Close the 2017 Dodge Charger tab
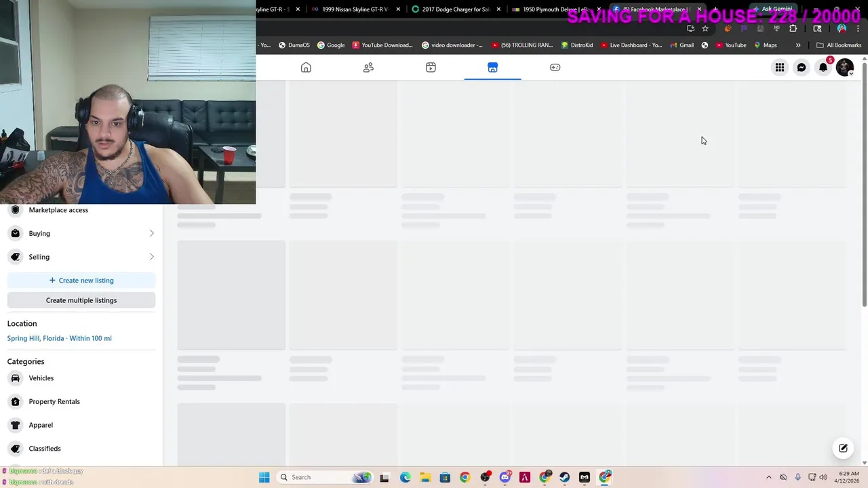The width and height of the screenshot is (868, 488). tap(498, 9)
